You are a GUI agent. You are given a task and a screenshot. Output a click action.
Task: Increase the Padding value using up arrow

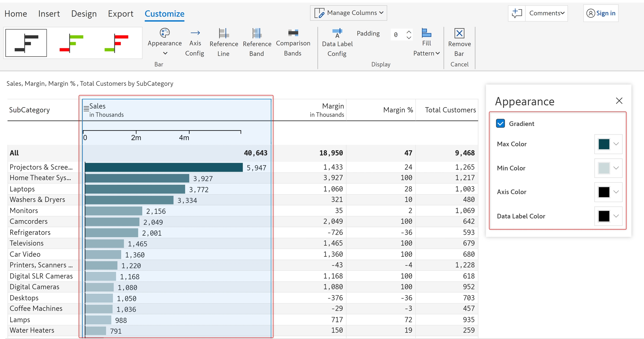409,32
